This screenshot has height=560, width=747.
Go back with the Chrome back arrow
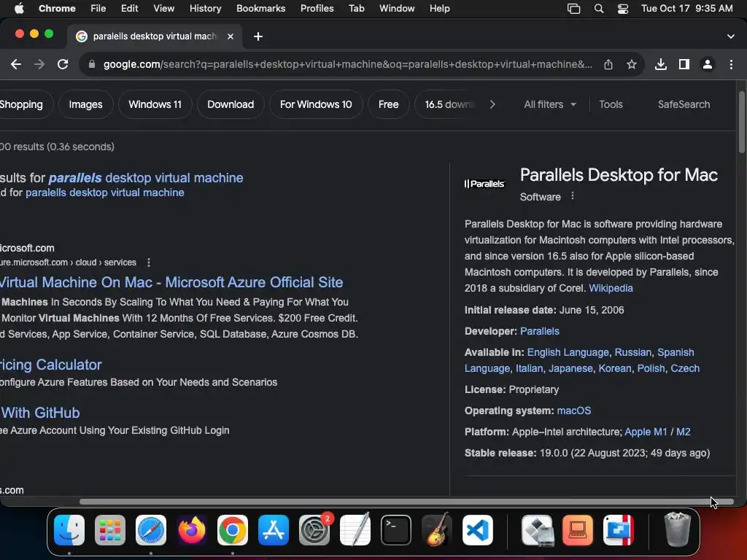coord(16,64)
